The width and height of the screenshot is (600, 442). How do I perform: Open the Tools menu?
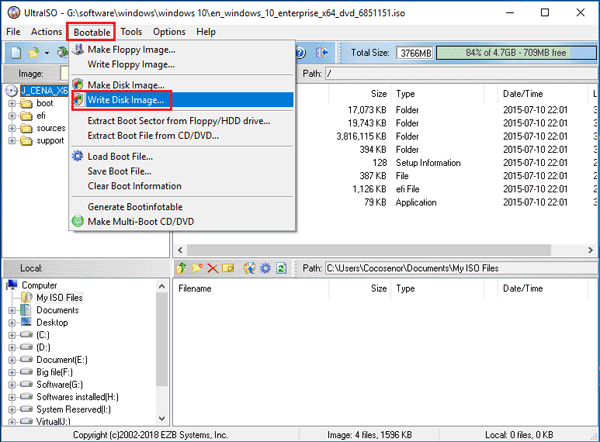pyautogui.click(x=131, y=32)
